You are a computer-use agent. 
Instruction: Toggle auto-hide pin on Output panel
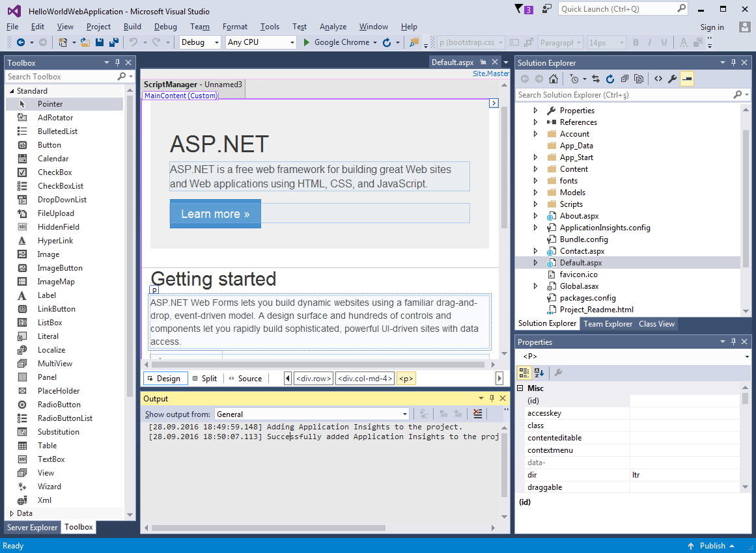click(492, 398)
